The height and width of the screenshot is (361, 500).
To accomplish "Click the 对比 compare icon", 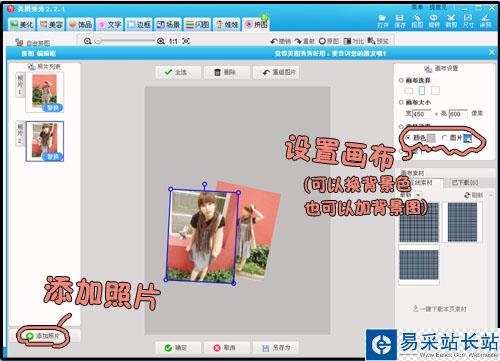I will tap(353, 41).
